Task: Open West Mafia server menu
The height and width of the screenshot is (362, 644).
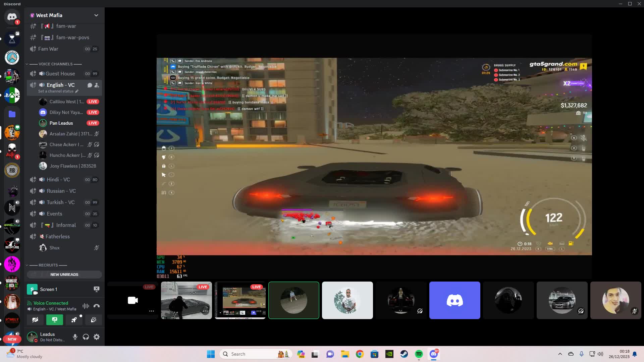Action: pos(64,15)
